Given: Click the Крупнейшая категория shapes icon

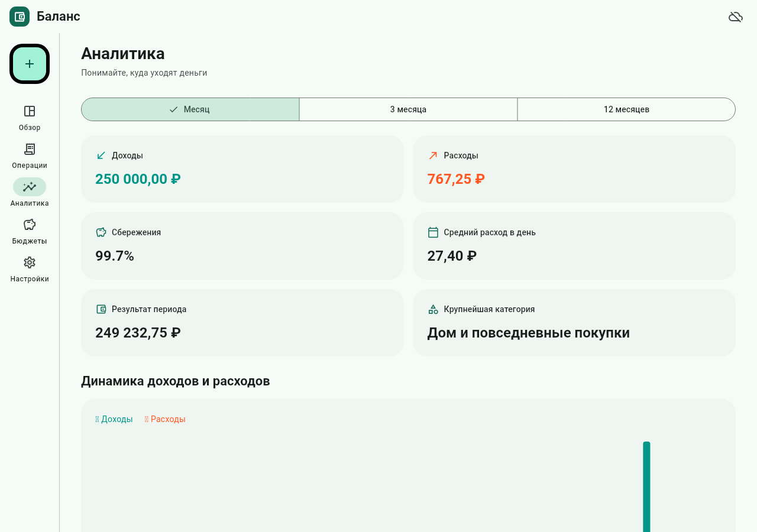Looking at the screenshot, I should point(433,309).
